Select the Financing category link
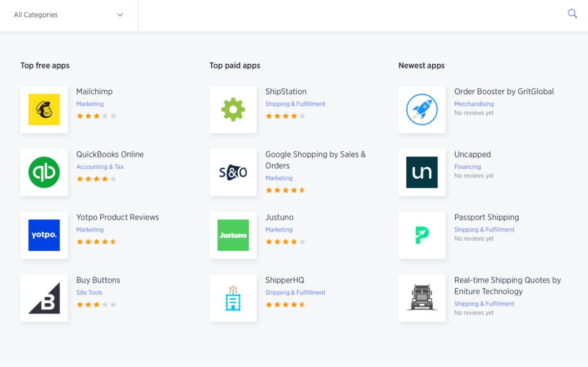 click(467, 167)
